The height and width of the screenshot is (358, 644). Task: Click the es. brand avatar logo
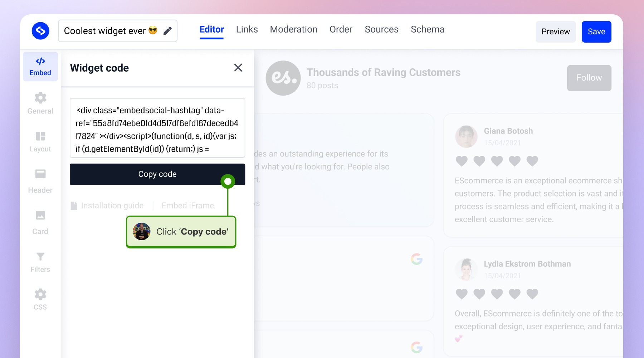(283, 78)
